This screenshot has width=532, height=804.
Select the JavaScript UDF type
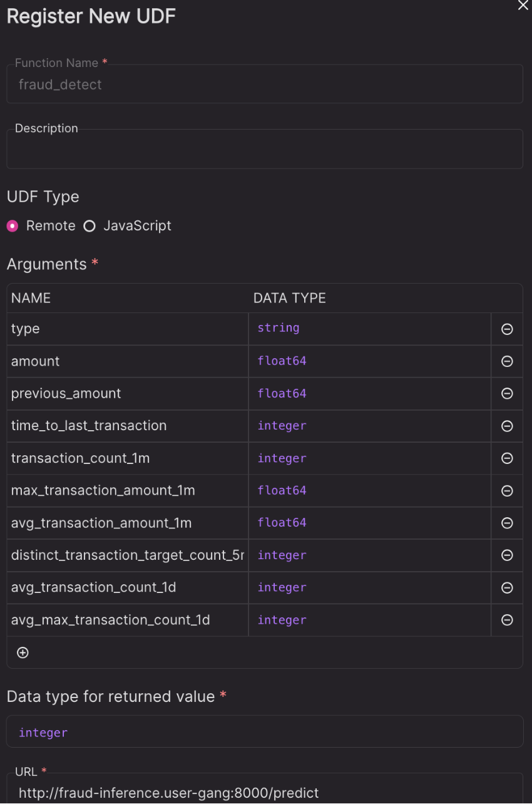[x=90, y=225]
